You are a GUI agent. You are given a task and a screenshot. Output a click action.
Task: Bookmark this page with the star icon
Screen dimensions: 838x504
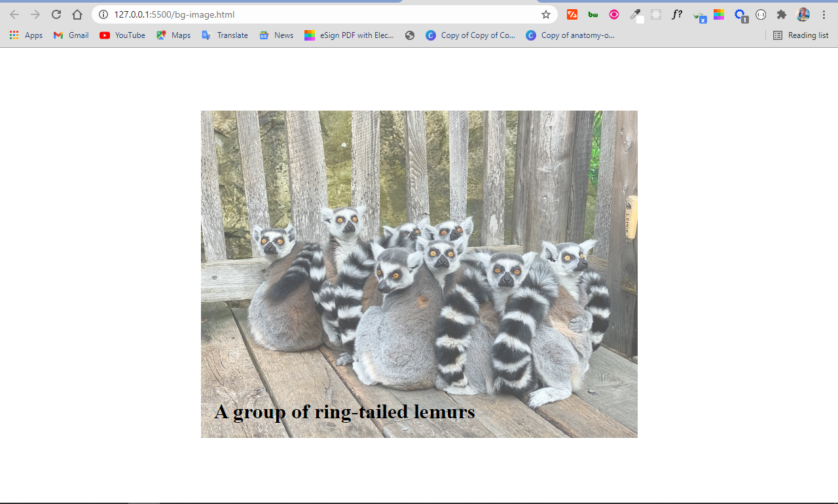tap(546, 14)
